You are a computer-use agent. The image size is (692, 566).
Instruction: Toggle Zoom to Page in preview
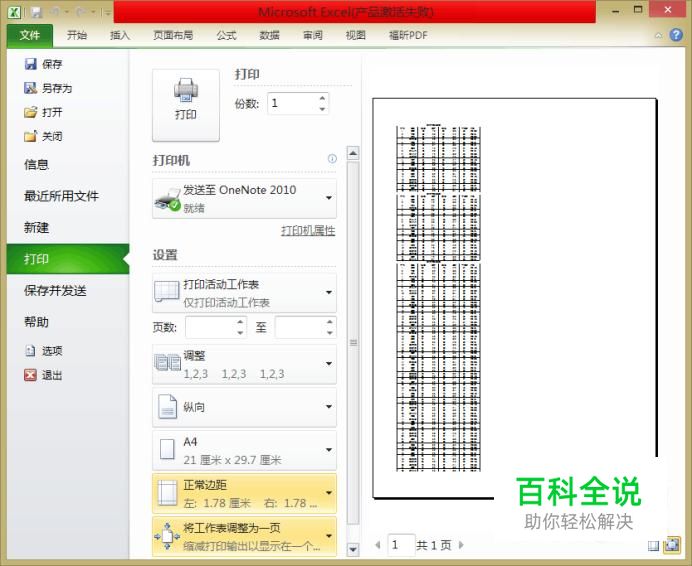[672, 545]
